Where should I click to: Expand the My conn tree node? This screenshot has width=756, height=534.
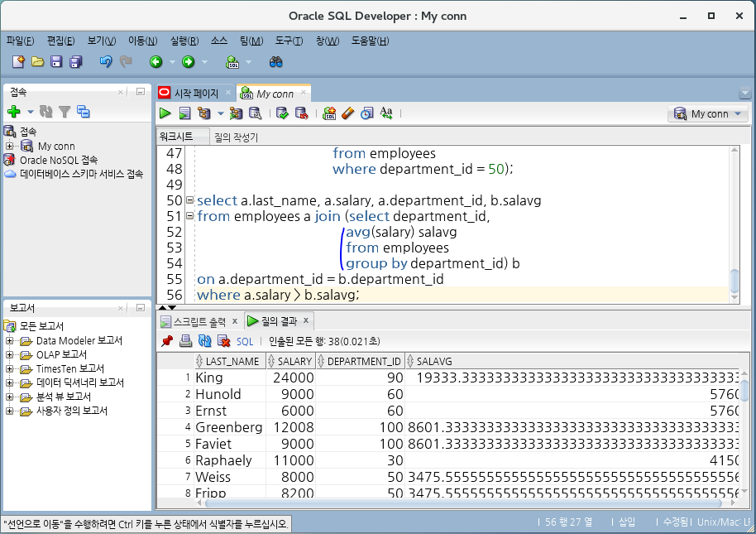tap(9, 146)
